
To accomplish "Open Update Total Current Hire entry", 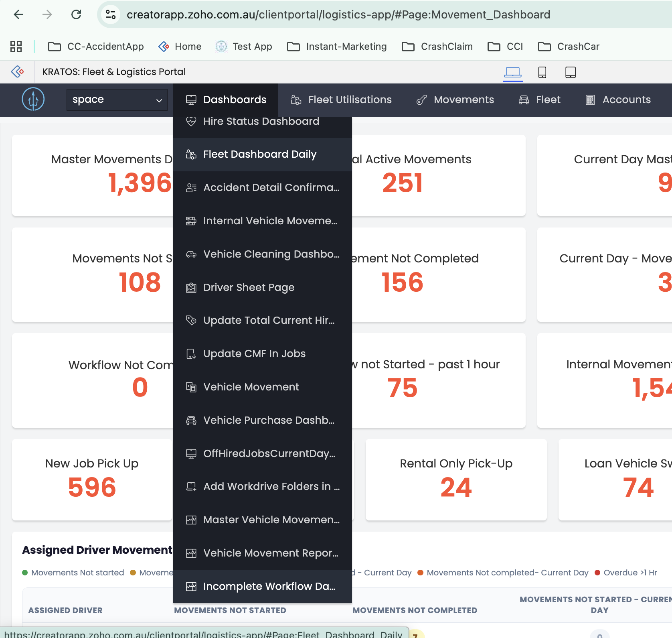I will click(263, 321).
